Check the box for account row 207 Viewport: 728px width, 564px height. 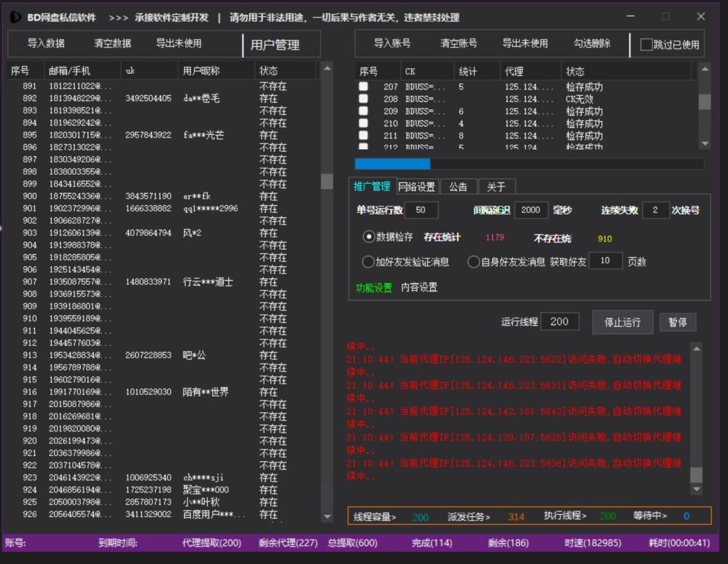(363, 87)
